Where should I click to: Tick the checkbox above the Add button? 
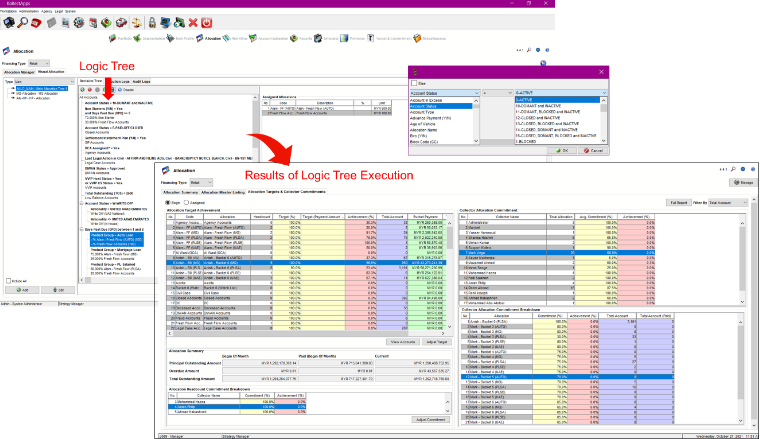tap(8, 281)
